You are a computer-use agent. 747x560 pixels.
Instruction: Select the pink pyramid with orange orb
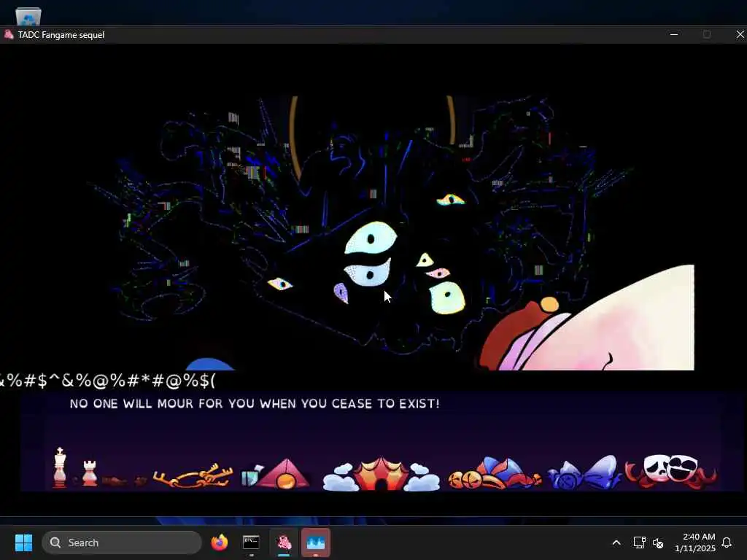pos(284,474)
